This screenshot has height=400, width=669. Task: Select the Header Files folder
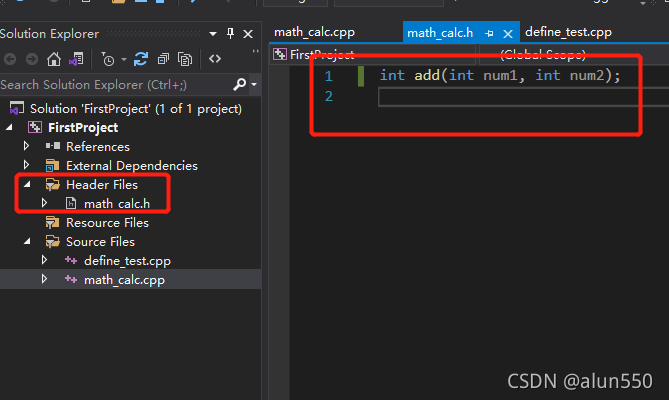click(x=102, y=185)
